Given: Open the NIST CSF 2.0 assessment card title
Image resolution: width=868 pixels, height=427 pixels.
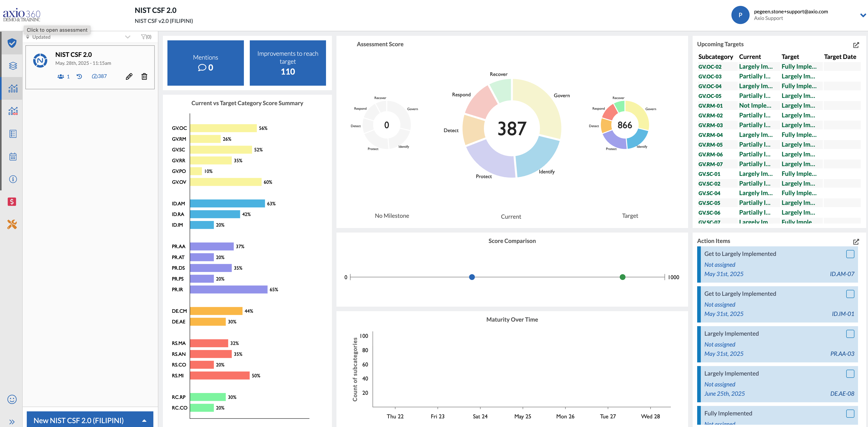Looking at the screenshot, I should click(x=74, y=55).
